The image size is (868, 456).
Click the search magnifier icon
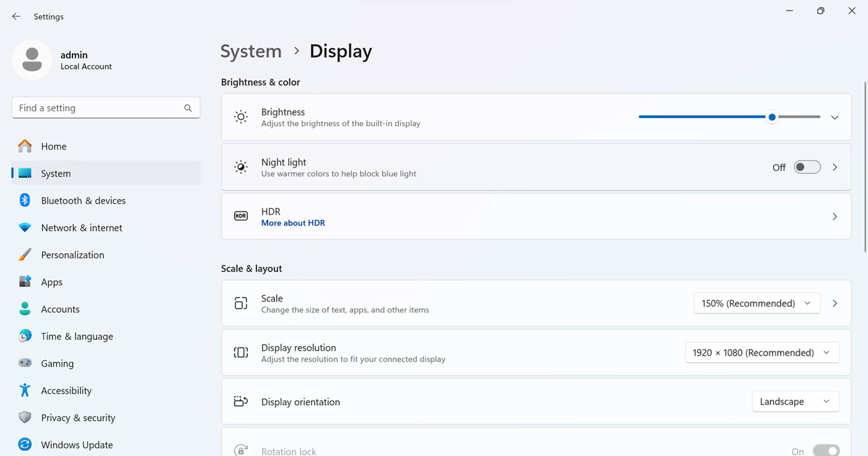click(x=188, y=108)
